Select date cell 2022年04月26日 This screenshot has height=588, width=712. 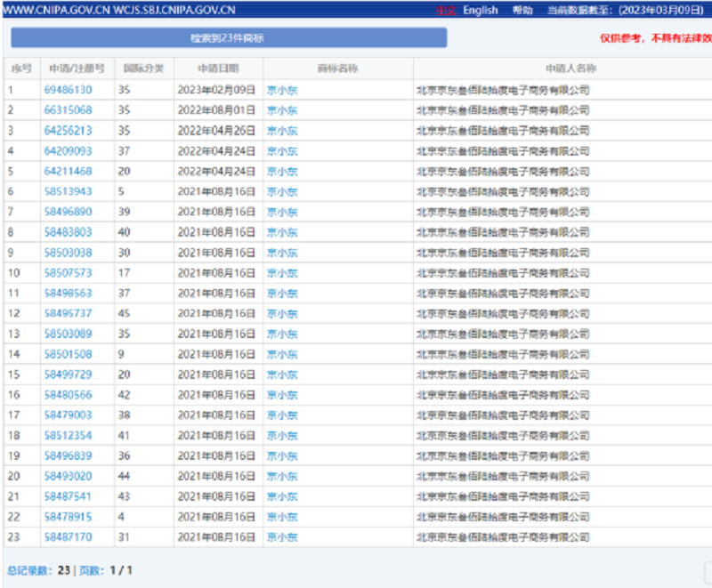(216, 131)
